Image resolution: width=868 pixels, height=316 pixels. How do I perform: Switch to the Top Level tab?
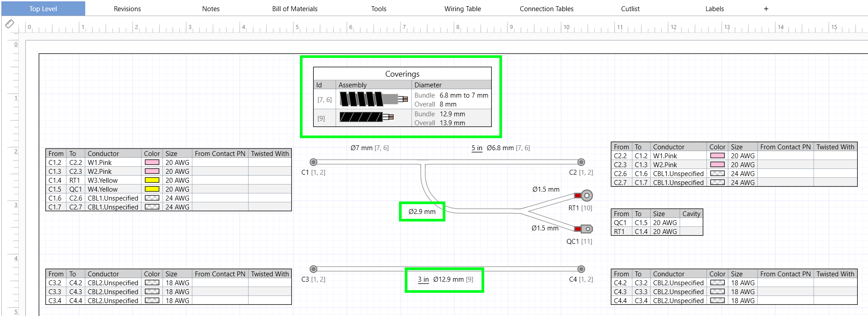43,9
